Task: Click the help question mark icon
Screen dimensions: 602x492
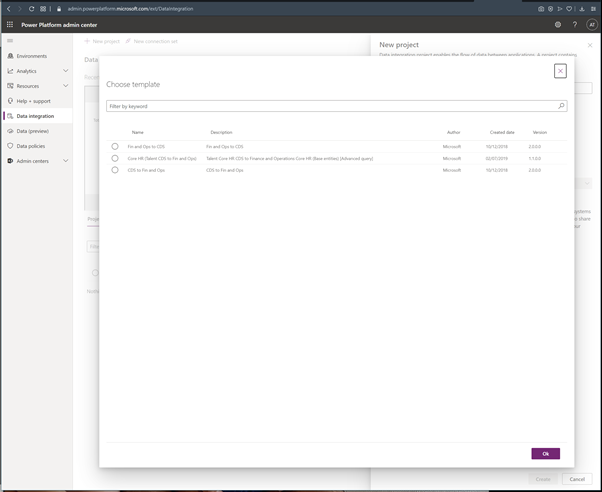Action: (x=574, y=25)
